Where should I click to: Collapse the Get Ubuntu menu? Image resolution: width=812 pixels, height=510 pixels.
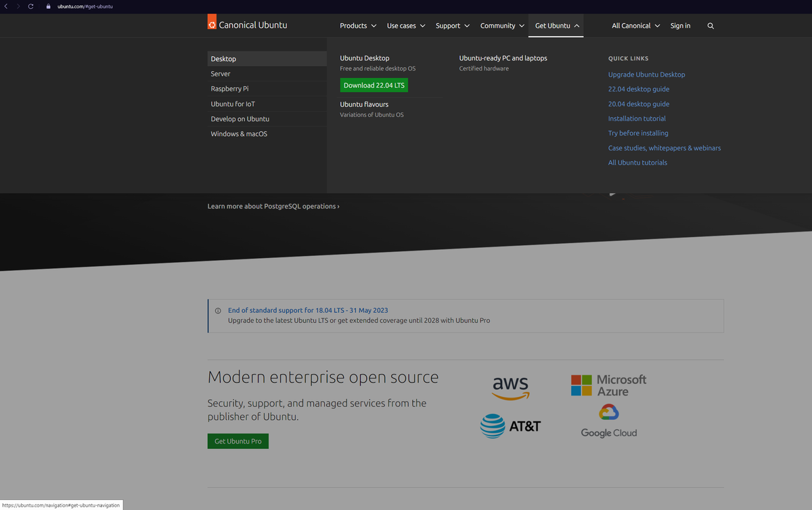pyautogui.click(x=555, y=25)
